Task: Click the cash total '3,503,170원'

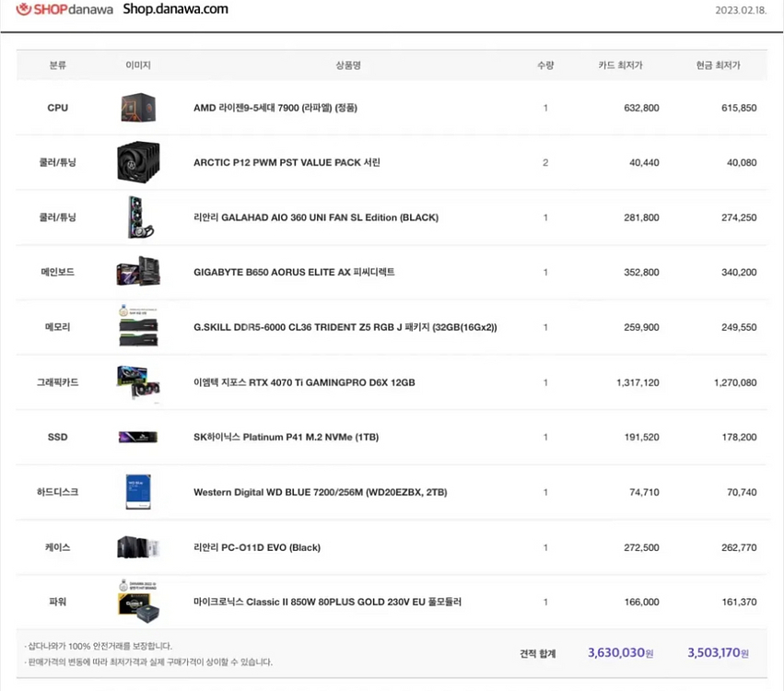Action: 718,652
